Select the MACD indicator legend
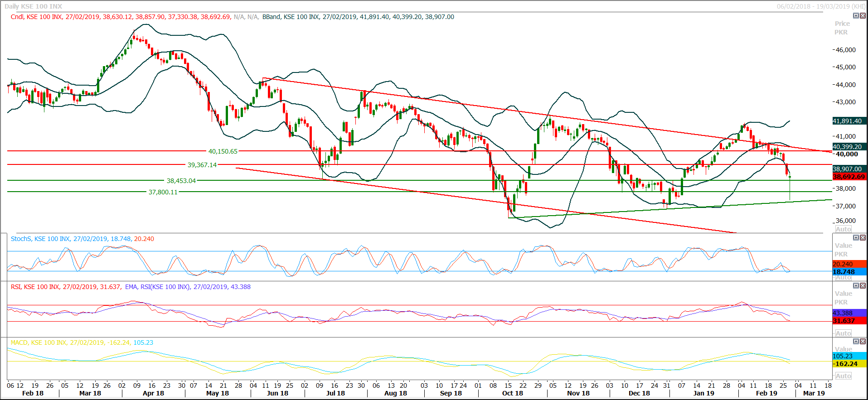The width and height of the screenshot is (868, 400). pos(82,342)
